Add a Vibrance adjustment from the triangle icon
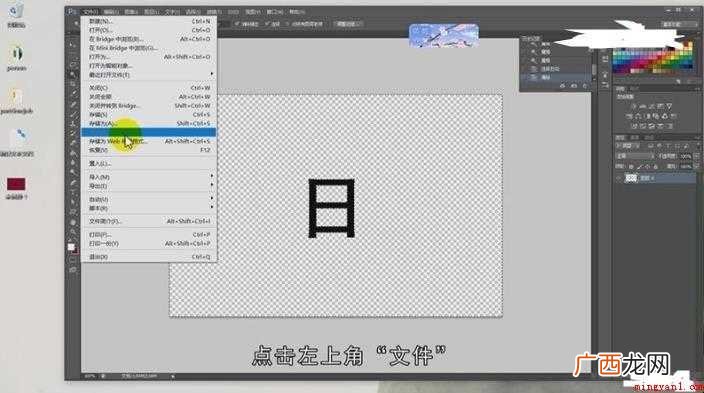The height and width of the screenshot is (393, 704). click(669, 106)
